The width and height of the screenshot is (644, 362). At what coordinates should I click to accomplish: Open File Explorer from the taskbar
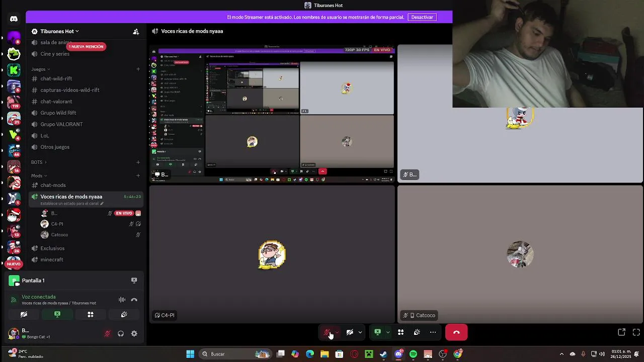(x=325, y=354)
